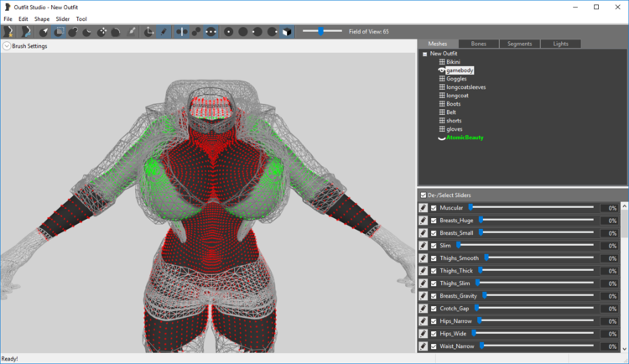This screenshot has height=364, width=629.
Task: Toggle the vertex edit pen tool
Action: tap(164, 32)
